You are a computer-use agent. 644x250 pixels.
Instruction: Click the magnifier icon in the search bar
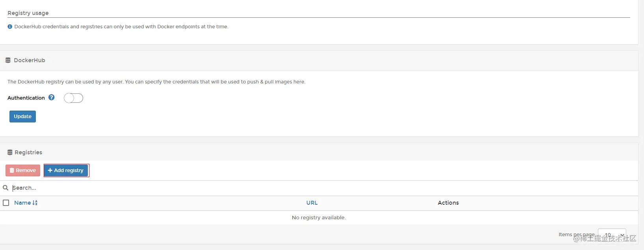(x=6, y=188)
